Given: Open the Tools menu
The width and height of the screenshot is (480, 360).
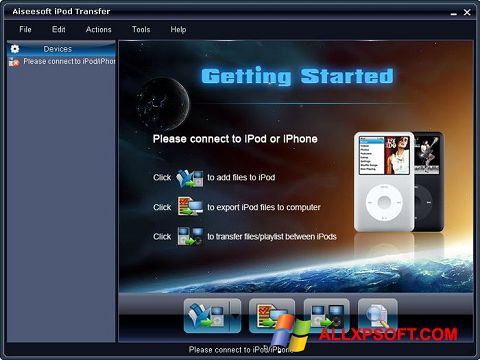Looking at the screenshot, I should click(141, 29).
